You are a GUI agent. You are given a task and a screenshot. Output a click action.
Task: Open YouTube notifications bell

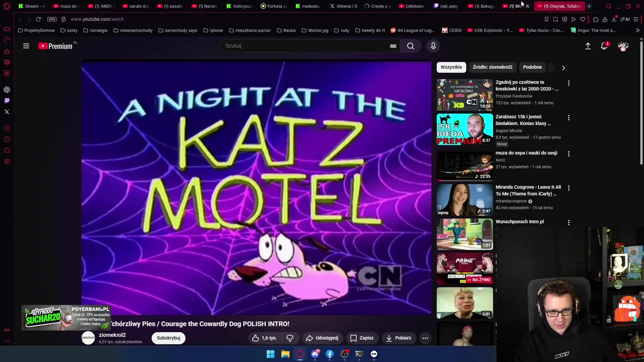pyautogui.click(x=604, y=46)
